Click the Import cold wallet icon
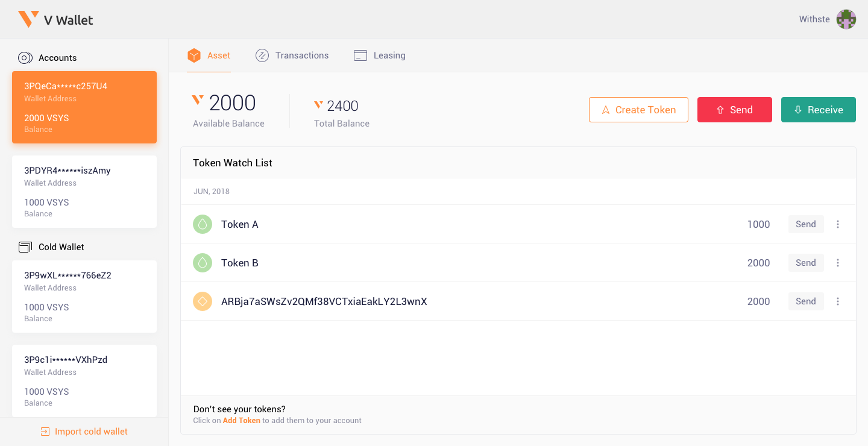 [44, 432]
